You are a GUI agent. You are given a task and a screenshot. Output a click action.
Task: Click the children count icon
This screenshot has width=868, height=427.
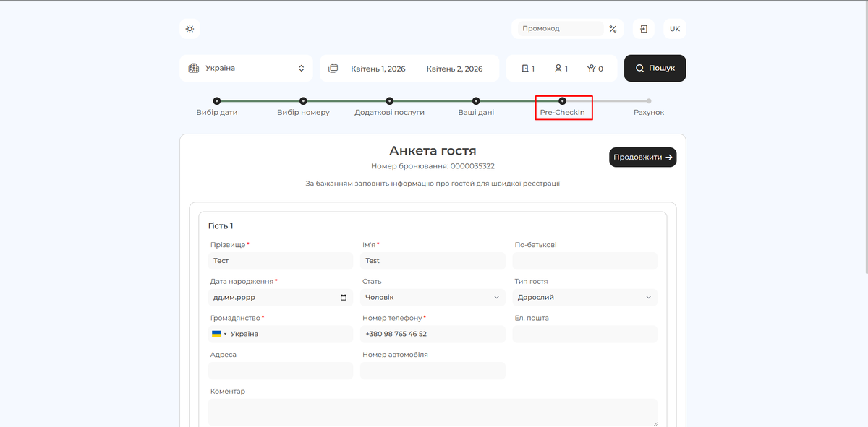(592, 69)
